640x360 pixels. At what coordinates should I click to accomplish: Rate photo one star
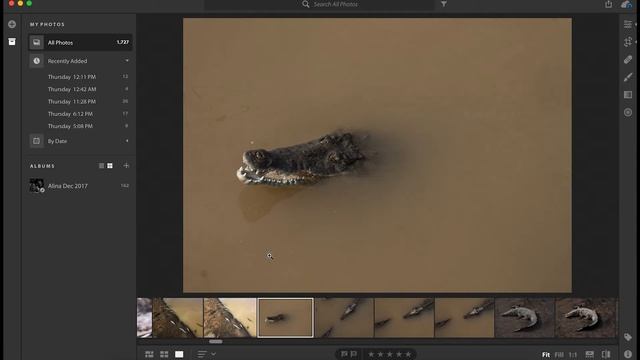(371, 354)
